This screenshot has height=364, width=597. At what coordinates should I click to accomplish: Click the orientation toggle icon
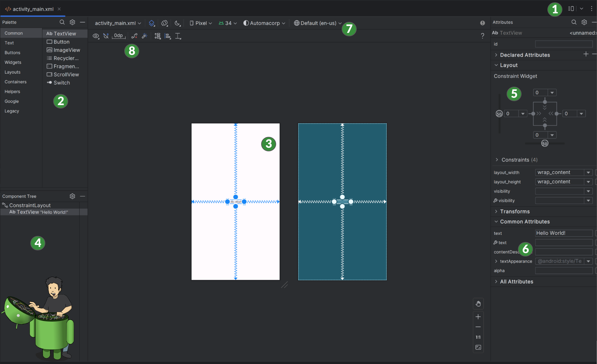tap(164, 23)
